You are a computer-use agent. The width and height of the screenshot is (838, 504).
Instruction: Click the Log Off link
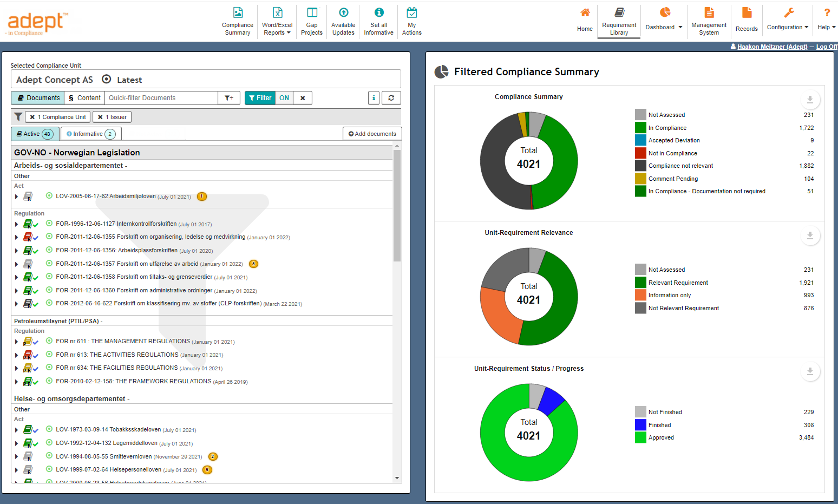[x=827, y=47]
